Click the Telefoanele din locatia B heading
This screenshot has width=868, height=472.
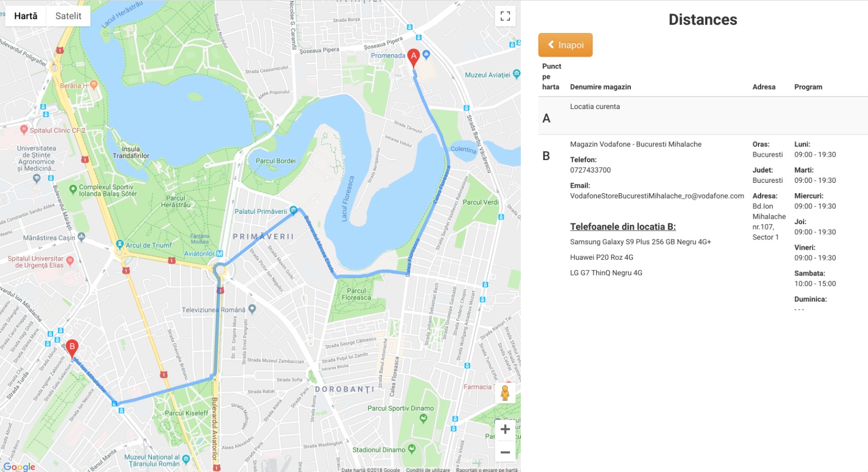tap(623, 227)
